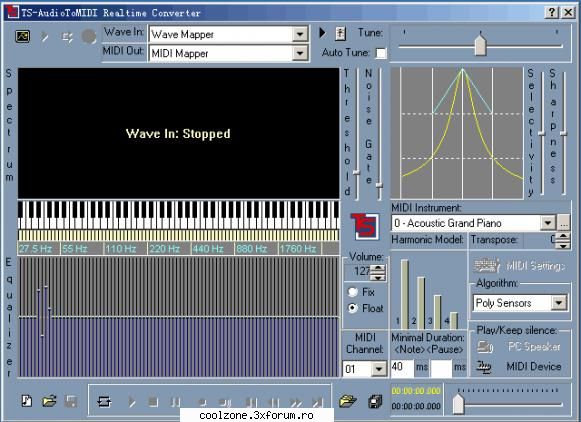Click the gray record circle button
581x422 pixels.
click(89, 37)
